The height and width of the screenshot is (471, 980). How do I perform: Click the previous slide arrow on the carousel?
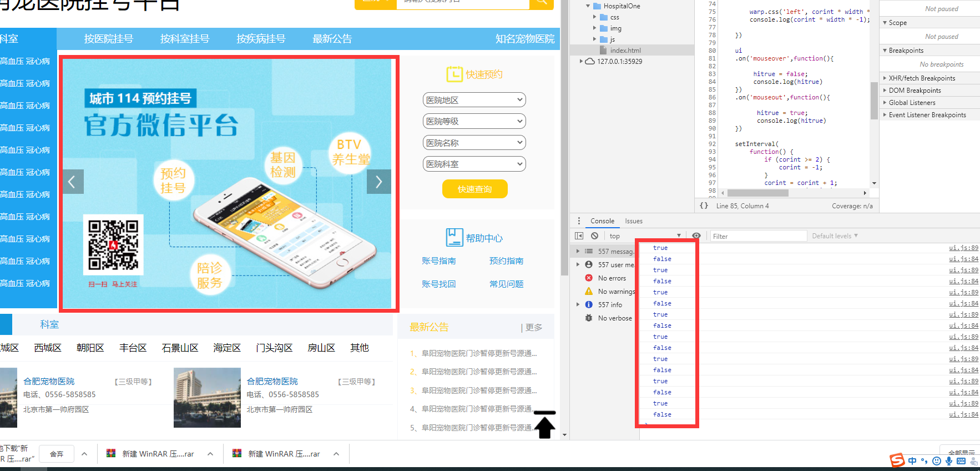click(73, 182)
